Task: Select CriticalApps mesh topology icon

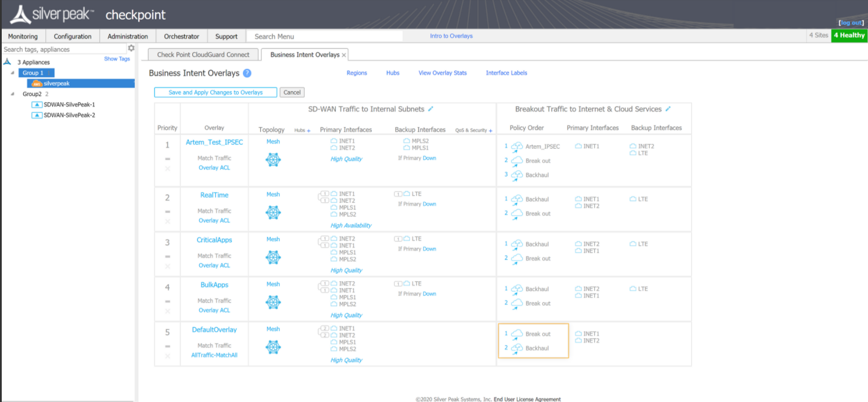Action: pyautogui.click(x=273, y=257)
